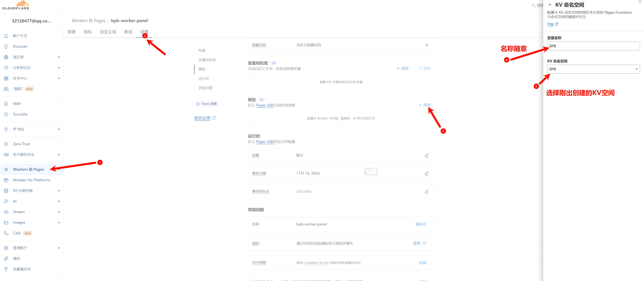Click the Images picture icon
Screen dimensions: 644x281
point(6,223)
